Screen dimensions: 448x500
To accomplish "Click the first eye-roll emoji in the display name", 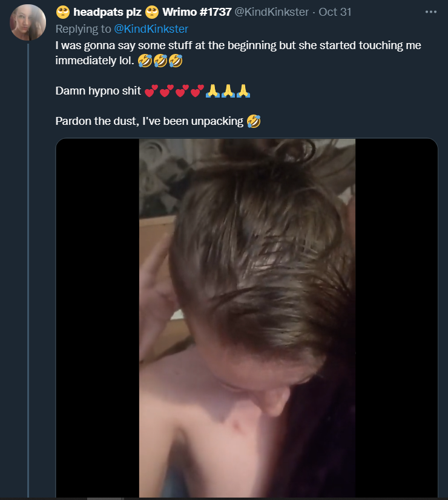I will (x=63, y=12).
